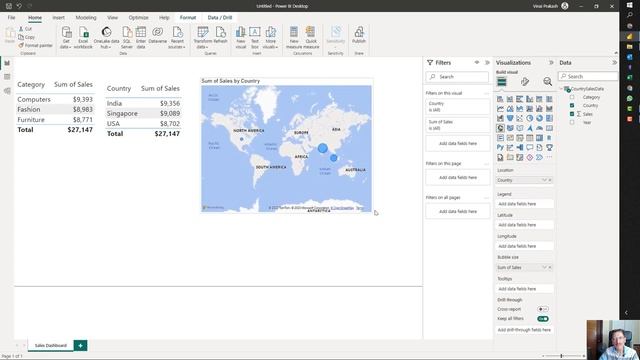
Task: Open the Data / Drill tab
Action: 220,18
